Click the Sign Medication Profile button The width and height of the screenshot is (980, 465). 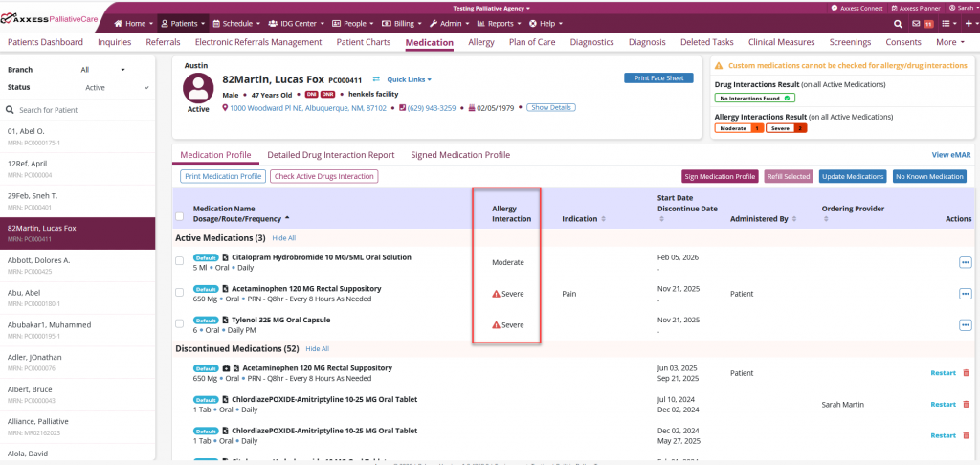[x=719, y=176]
